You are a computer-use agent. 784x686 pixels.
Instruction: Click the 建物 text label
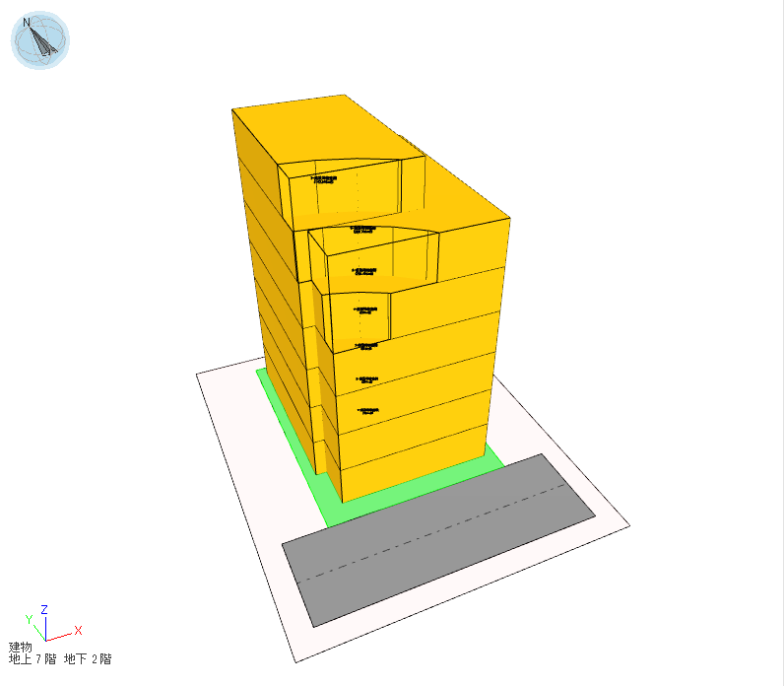(x=21, y=647)
